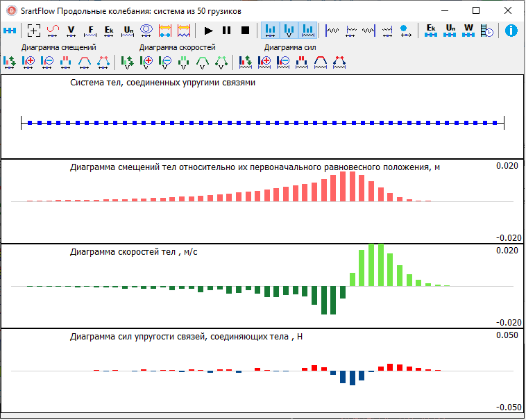Click the blue ellipse phase-portrait icon
This screenshot has width=526, height=420.
click(146, 31)
